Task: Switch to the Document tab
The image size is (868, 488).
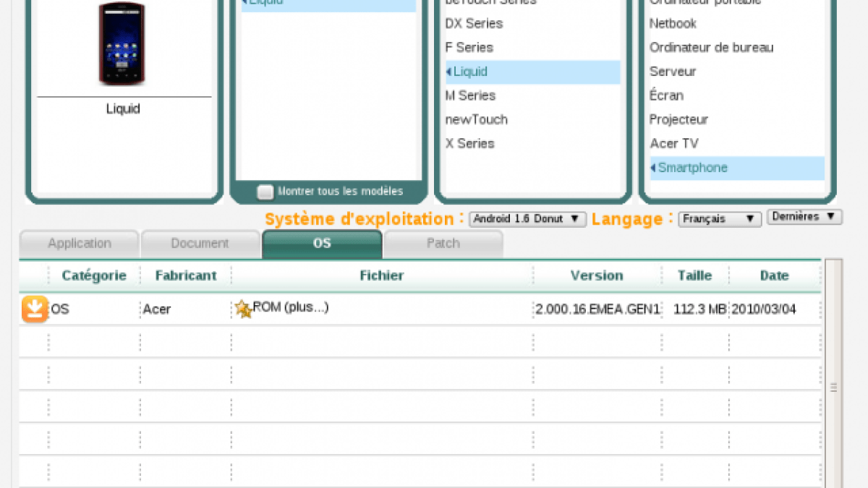Action: (x=200, y=244)
